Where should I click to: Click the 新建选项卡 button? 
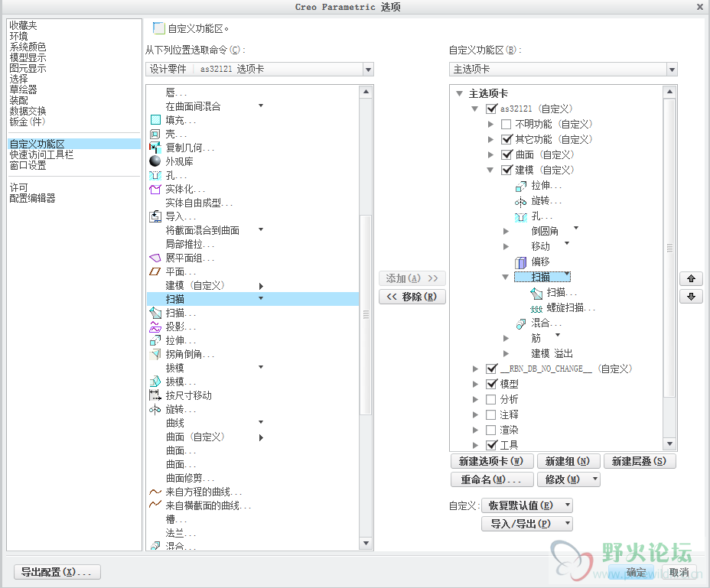(492, 461)
